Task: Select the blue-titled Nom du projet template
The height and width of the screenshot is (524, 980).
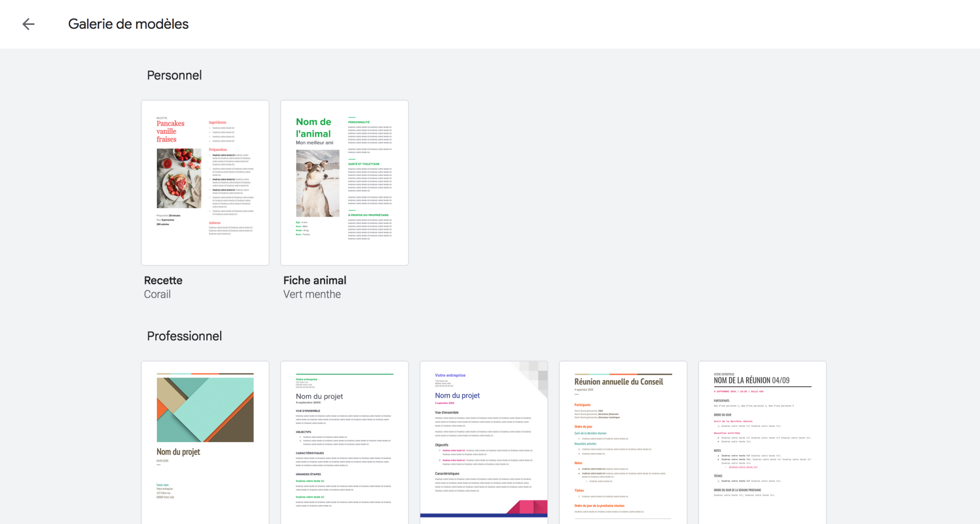Action: click(484, 442)
